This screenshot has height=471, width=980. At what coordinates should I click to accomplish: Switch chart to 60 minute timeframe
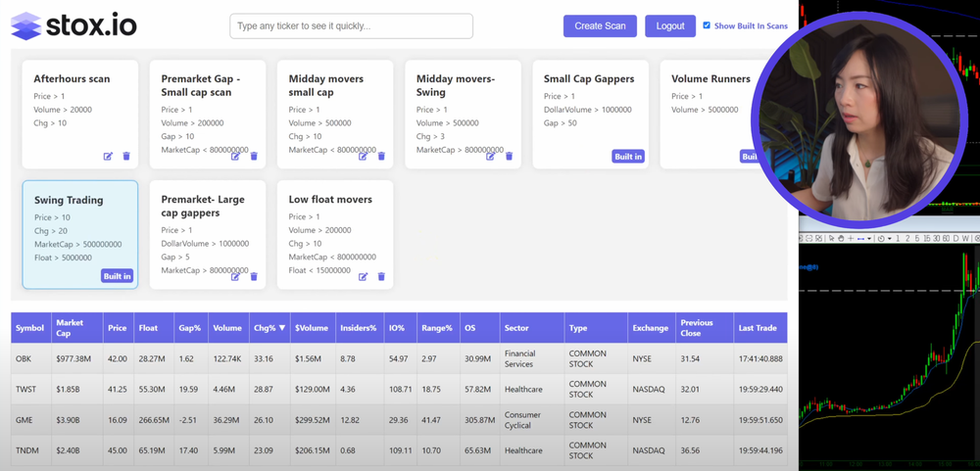coord(947,239)
